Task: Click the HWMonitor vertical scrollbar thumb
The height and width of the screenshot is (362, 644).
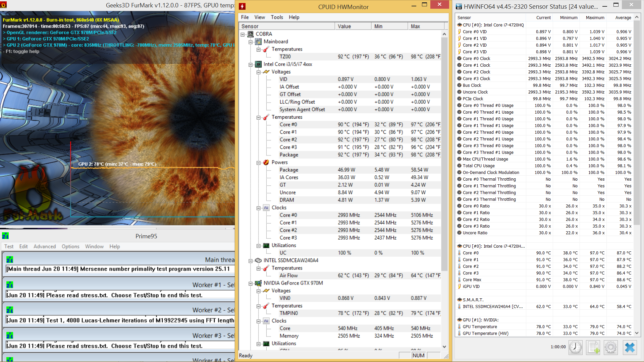Action: pos(444,154)
